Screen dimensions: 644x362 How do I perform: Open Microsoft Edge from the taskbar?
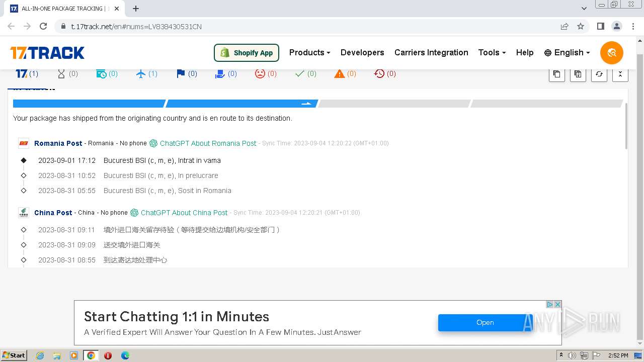point(125,355)
